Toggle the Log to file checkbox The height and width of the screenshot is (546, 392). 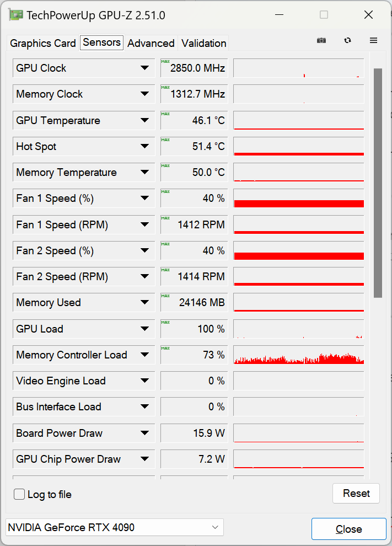point(19,494)
